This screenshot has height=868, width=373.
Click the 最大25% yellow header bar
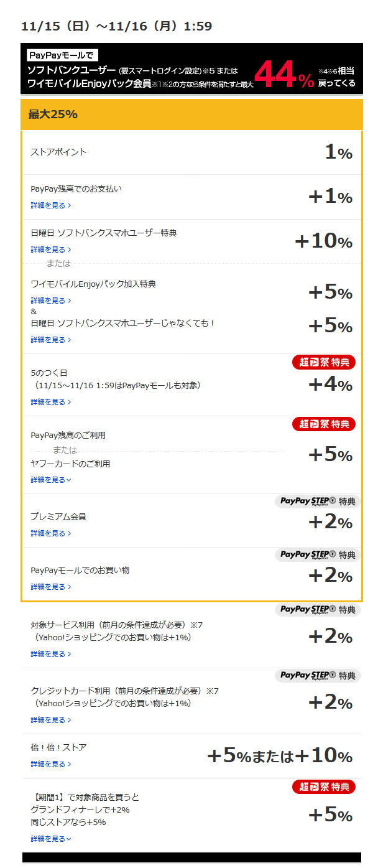point(191,114)
